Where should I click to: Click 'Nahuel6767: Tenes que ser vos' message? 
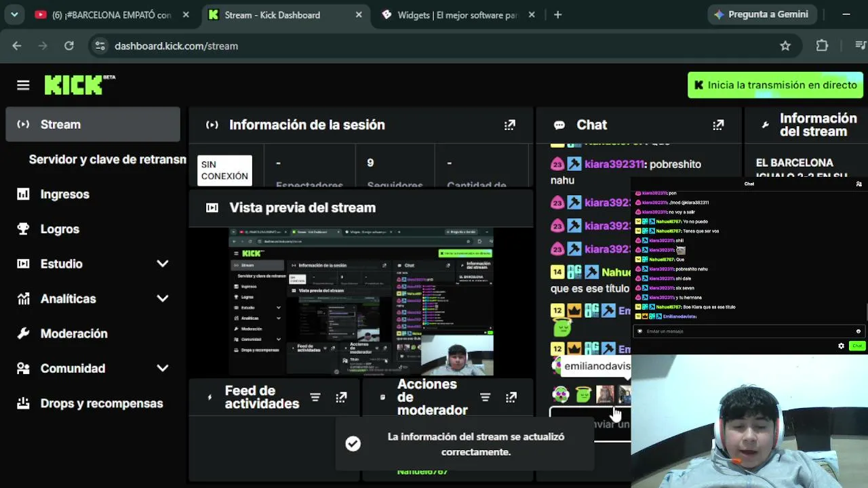[x=677, y=231]
